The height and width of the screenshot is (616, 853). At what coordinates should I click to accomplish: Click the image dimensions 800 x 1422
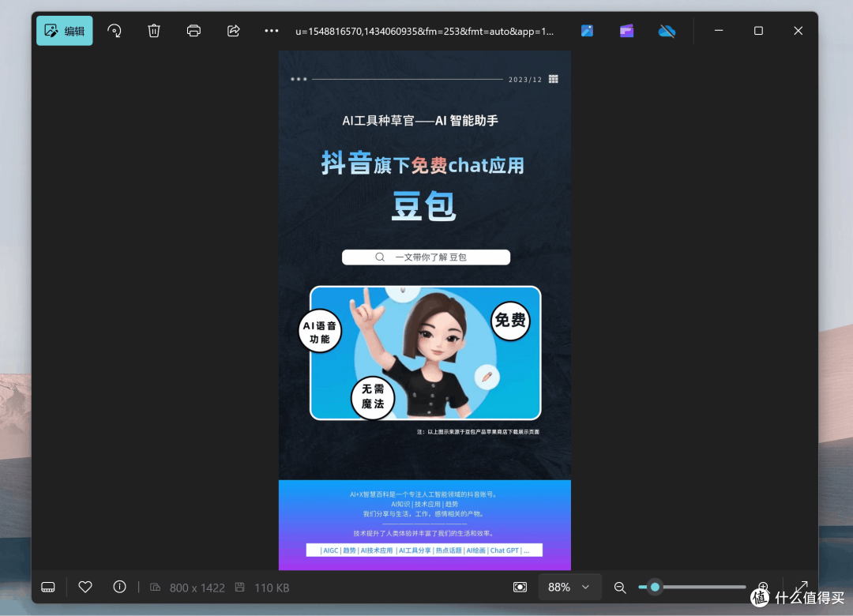pos(197,588)
